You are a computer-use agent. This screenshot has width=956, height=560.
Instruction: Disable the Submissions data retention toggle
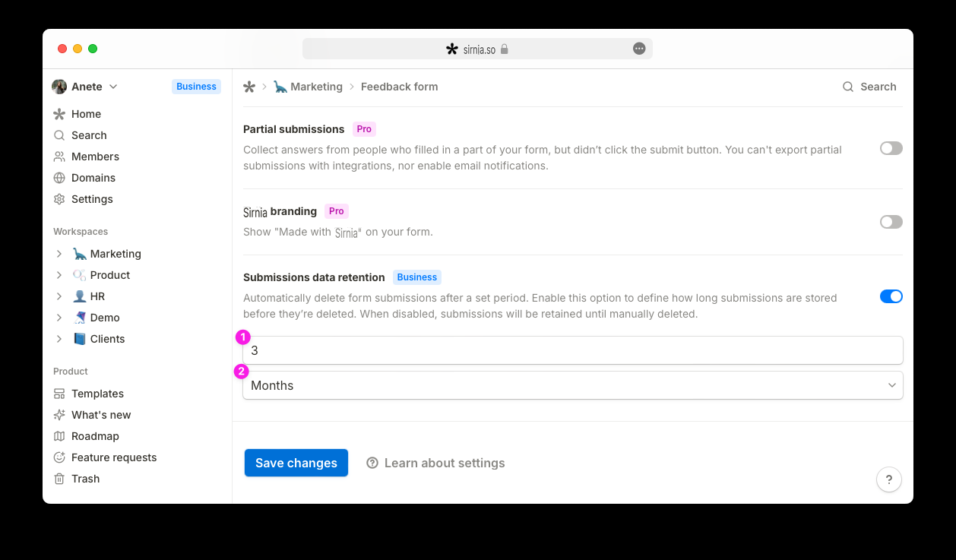coord(891,296)
